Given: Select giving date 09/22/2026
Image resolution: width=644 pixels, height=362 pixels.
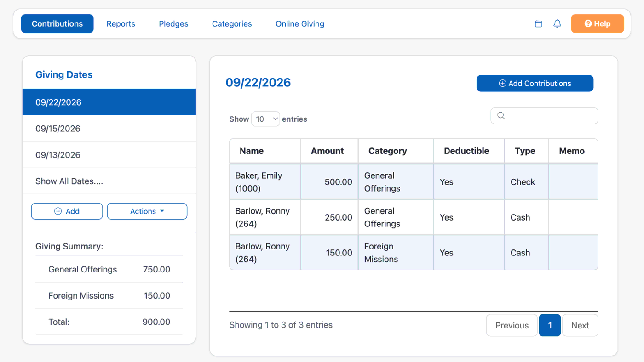Looking at the screenshot, I should [109, 102].
